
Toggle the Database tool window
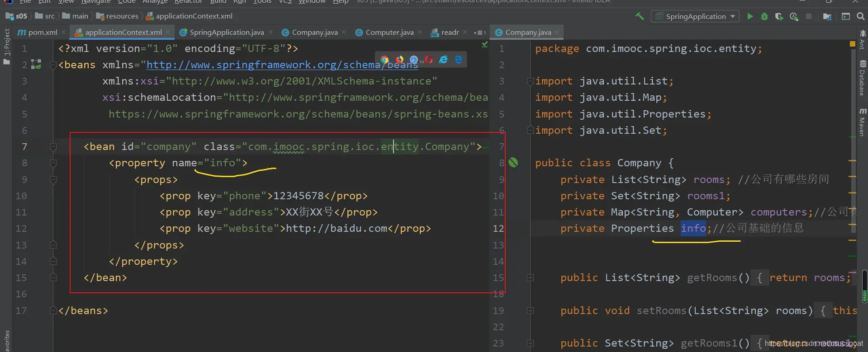(x=862, y=79)
